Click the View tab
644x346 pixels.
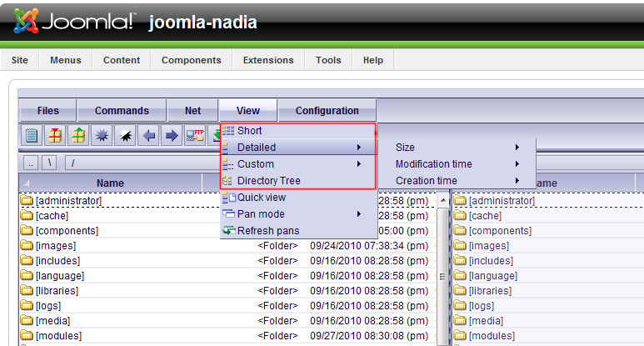[248, 111]
